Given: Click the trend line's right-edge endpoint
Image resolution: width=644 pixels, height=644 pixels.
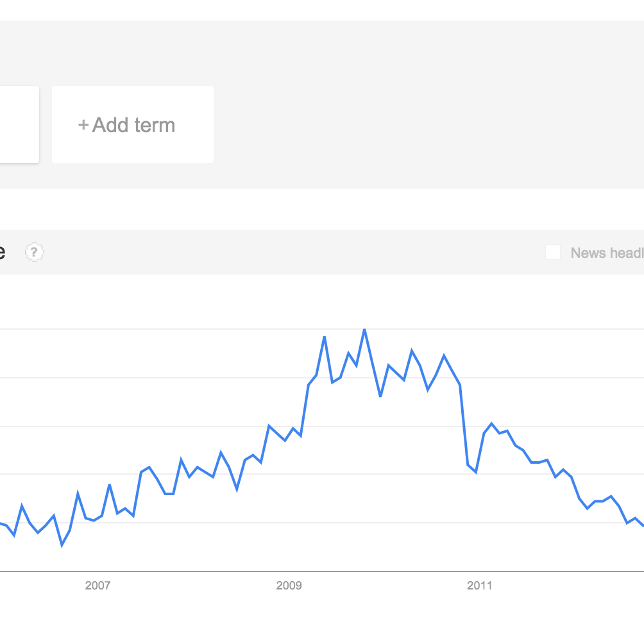Looking at the screenshot, I should point(642,525).
